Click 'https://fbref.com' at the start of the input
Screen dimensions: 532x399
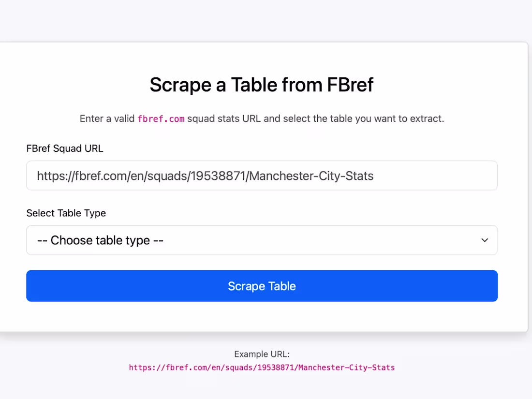pyautogui.click(x=82, y=176)
